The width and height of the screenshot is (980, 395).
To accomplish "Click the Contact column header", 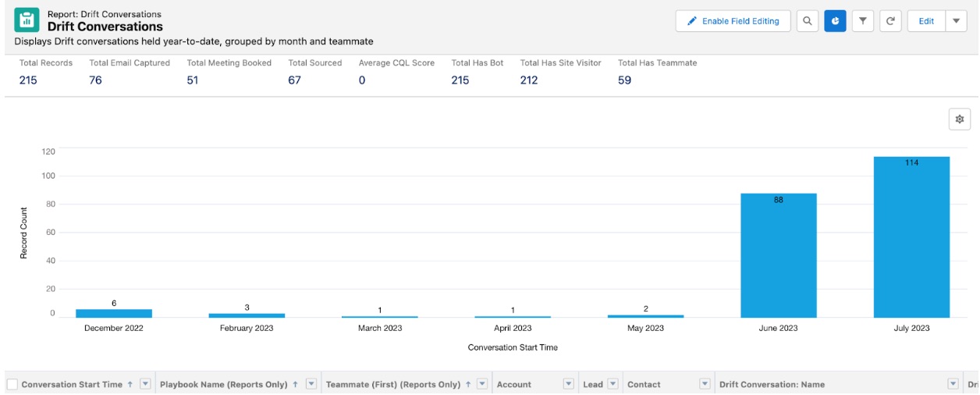I will pos(644,384).
